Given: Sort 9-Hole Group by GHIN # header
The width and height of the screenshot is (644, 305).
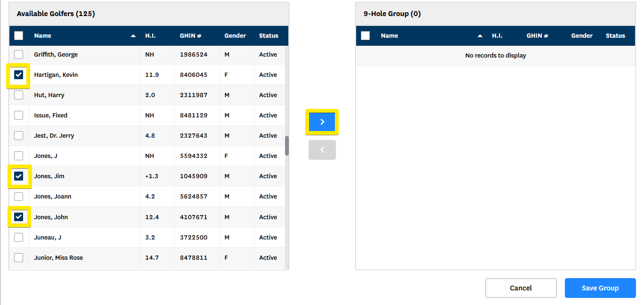Looking at the screenshot, I should pos(537,36).
